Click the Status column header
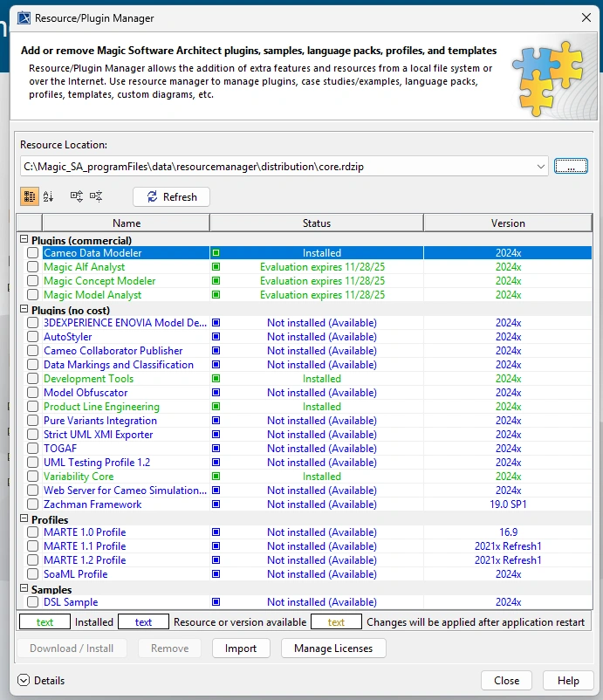The width and height of the screenshot is (603, 700). [x=317, y=223]
